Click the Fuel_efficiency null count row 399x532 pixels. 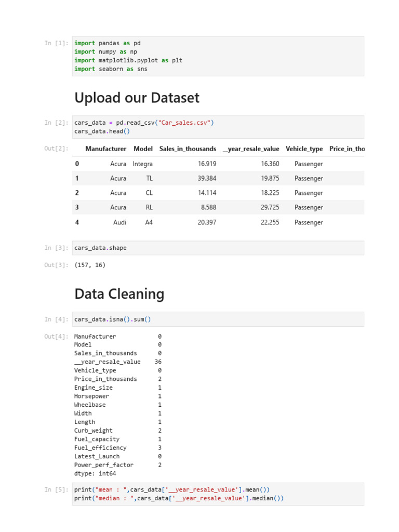pos(118,448)
